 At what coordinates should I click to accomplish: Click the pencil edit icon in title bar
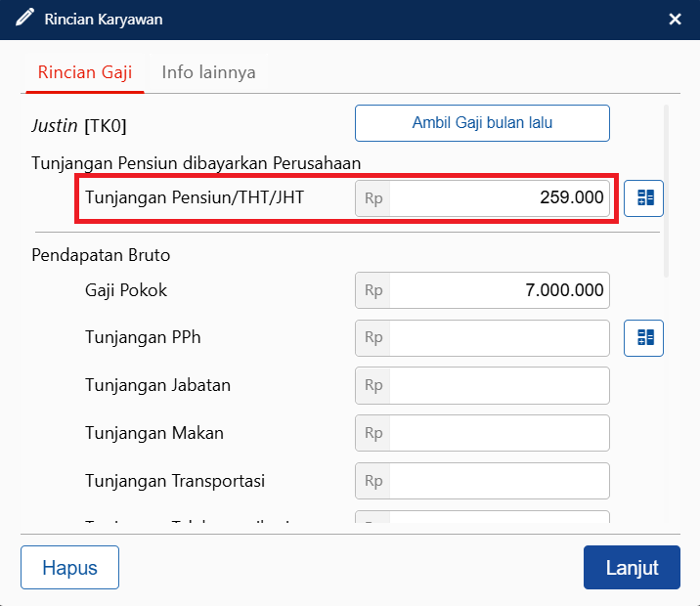coord(23,19)
